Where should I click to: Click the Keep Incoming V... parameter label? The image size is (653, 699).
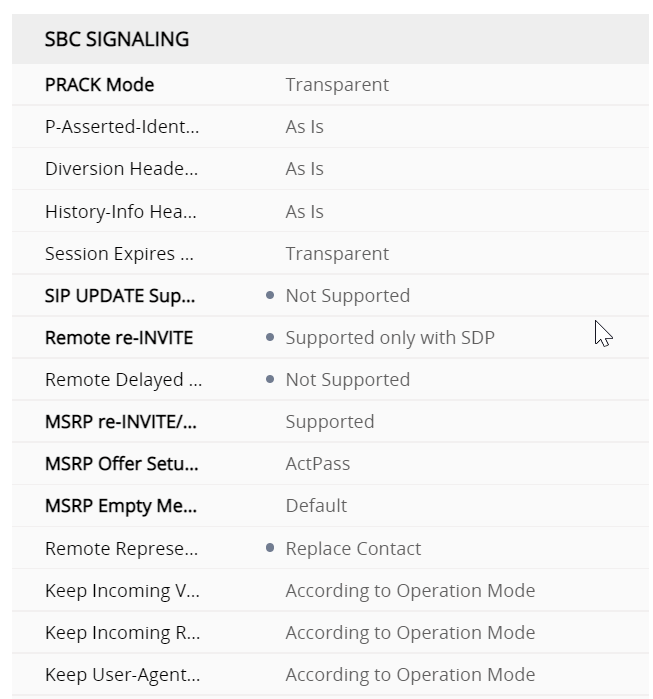(122, 591)
